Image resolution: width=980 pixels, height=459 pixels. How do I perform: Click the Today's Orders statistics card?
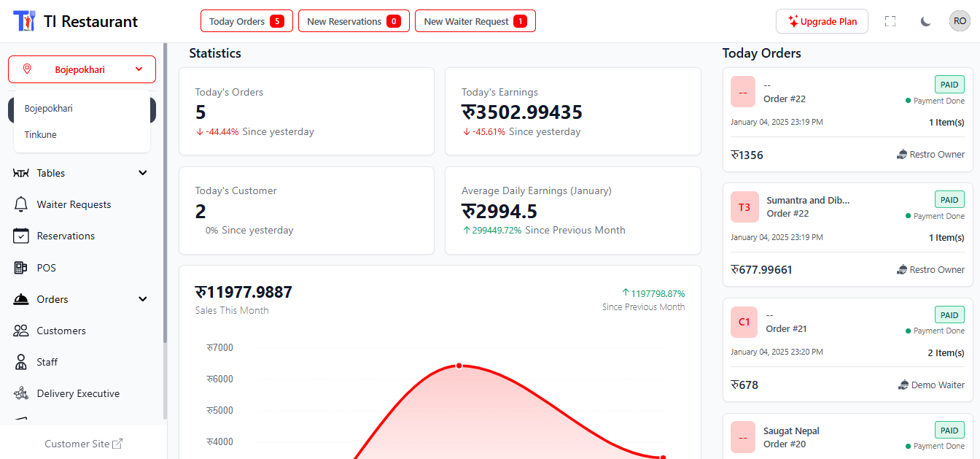(x=306, y=112)
